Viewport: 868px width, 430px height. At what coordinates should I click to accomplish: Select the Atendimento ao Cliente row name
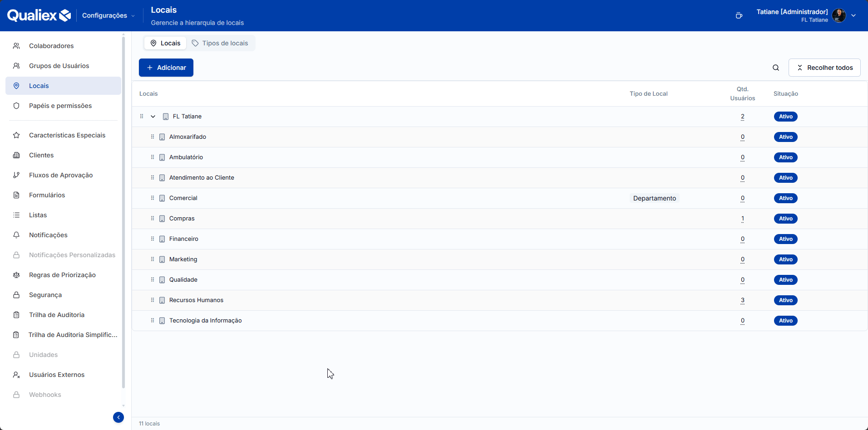coord(202,178)
